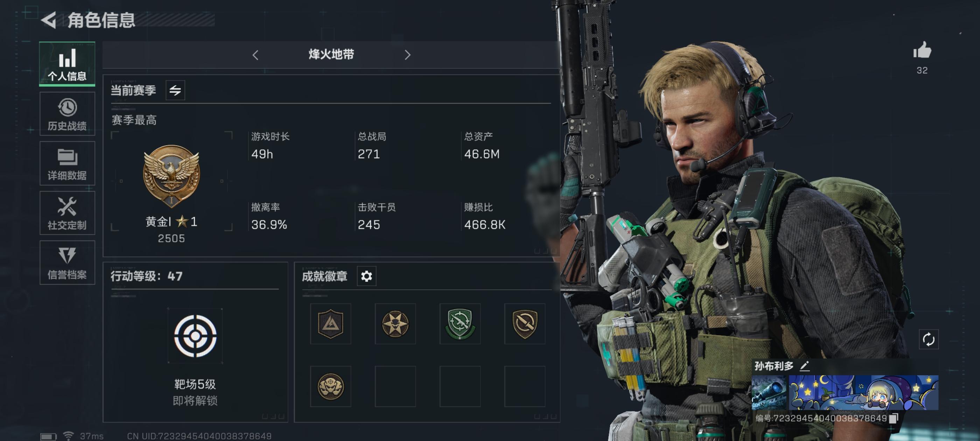Open the 烽火地带 mode selector
This screenshot has width=980, height=441.
[331, 54]
